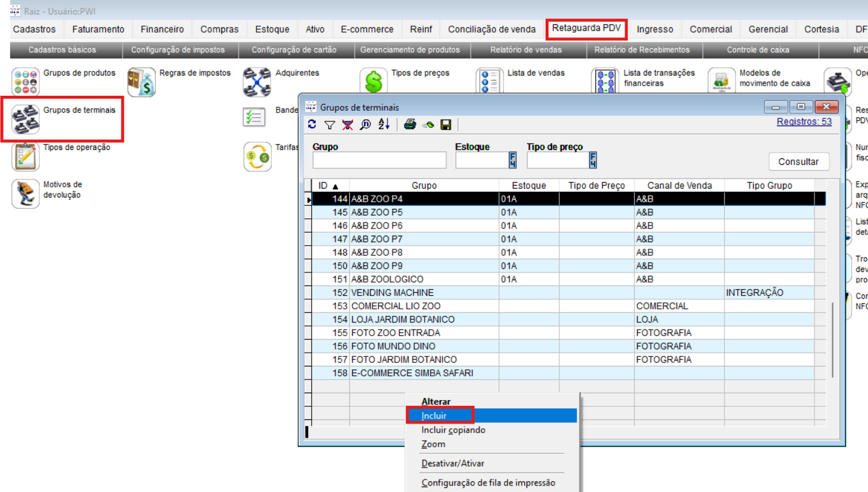Click the Registros: 53 link
The width and height of the screenshot is (868, 492).
click(804, 121)
